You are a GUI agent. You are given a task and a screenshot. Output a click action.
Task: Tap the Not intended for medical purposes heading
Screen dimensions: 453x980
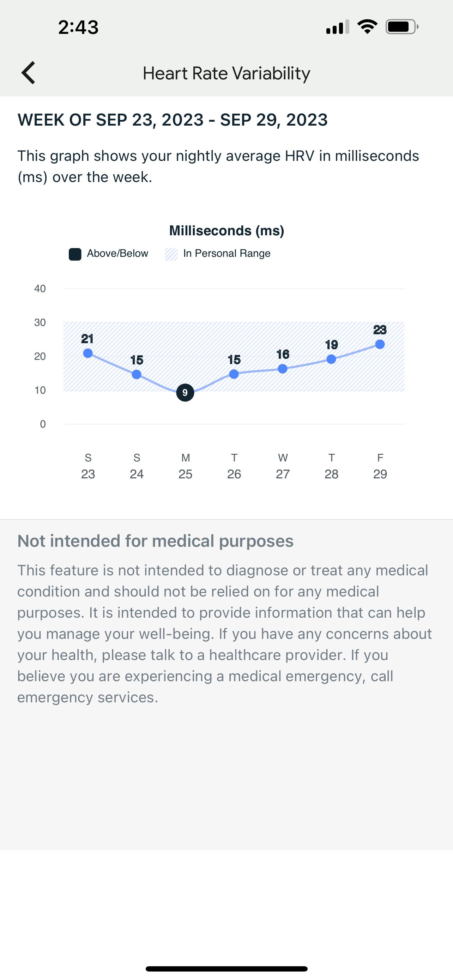pyautogui.click(x=156, y=541)
